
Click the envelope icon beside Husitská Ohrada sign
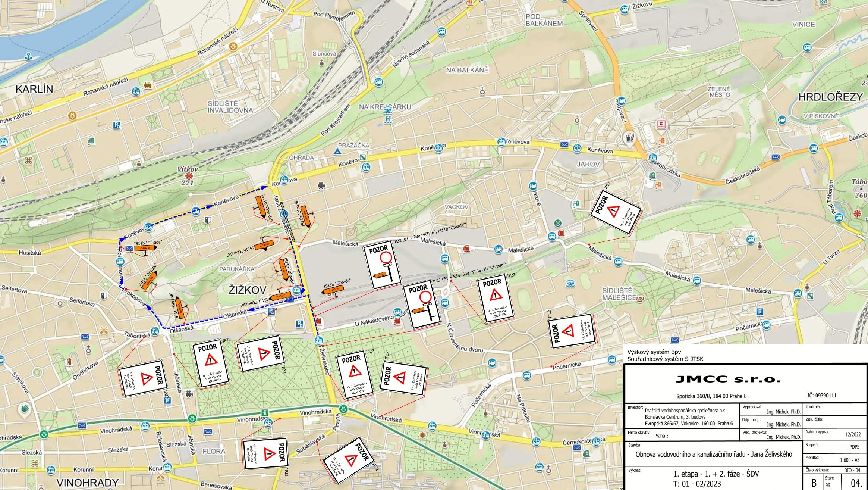pos(129,249)
